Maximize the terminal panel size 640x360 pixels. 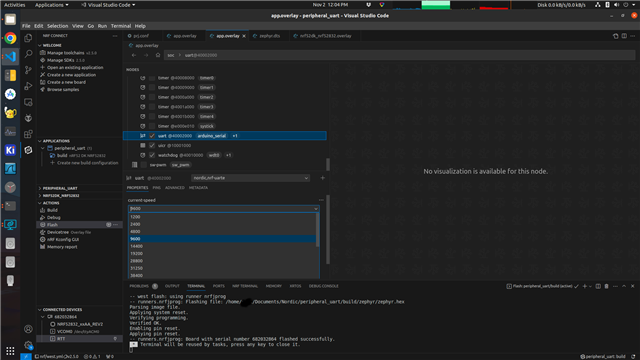[x=624, y=286]
